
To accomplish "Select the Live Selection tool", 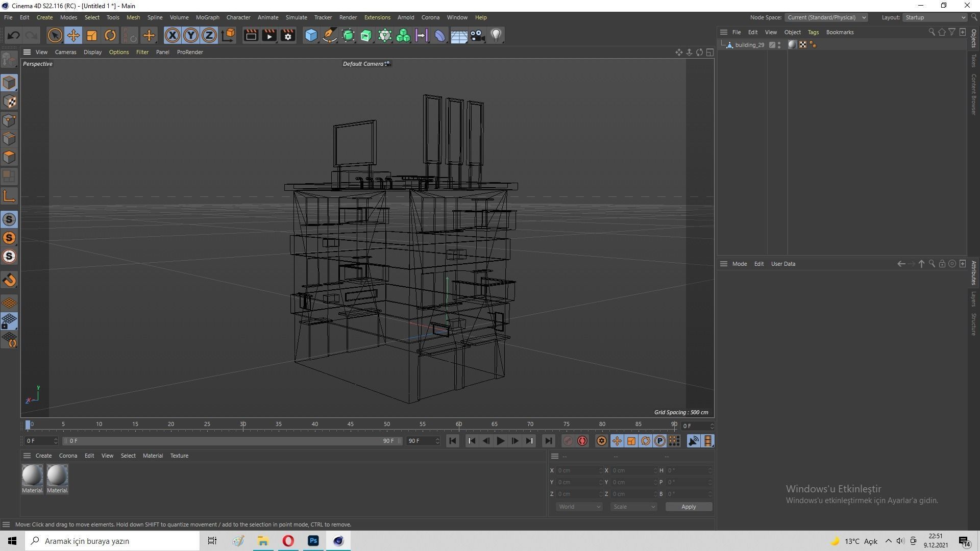I will click(55, 35).
